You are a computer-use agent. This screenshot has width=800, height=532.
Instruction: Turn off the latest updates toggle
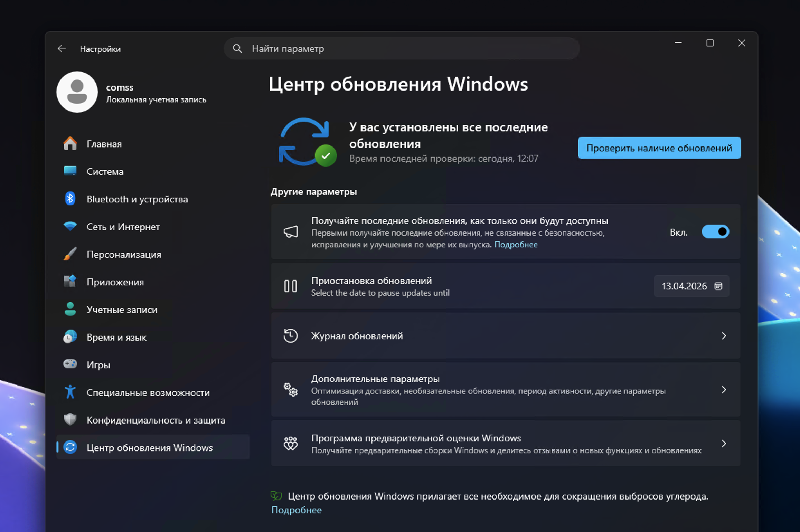pos(715,232)
